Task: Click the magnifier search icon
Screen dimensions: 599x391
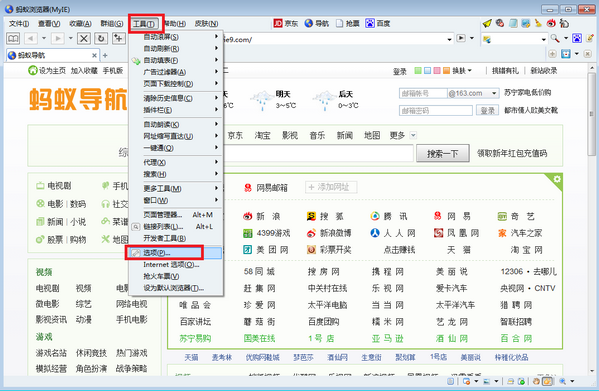Action: pos(555,38)
